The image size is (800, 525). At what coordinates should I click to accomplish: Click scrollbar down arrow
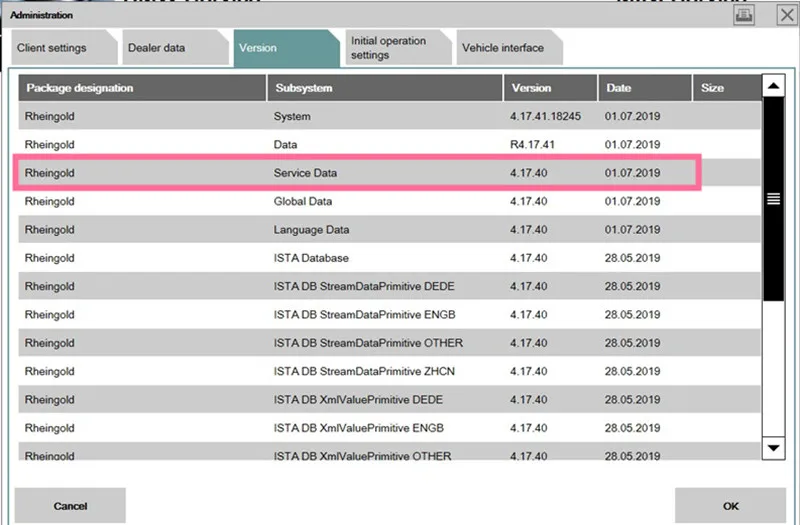[x=773, y=448]
